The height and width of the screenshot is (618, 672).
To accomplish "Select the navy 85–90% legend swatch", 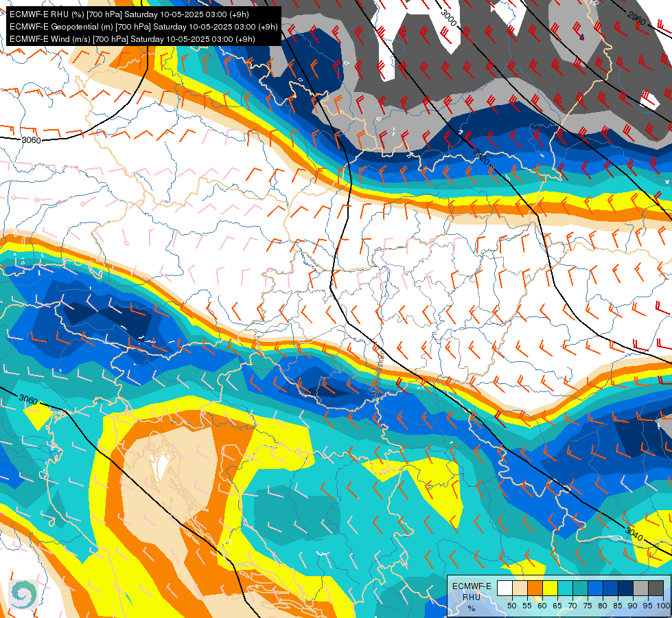I will tap(626, 588).
